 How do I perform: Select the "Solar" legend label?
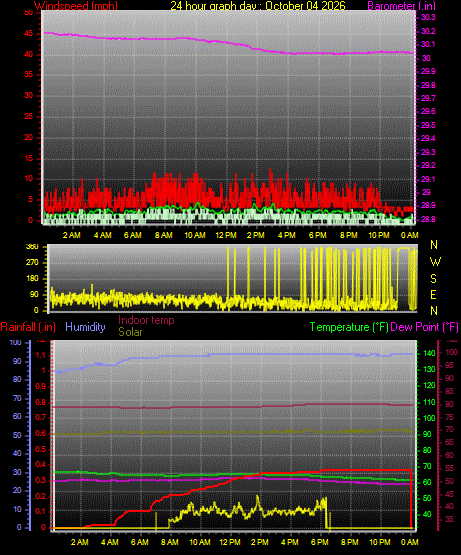tap(130, 332)
